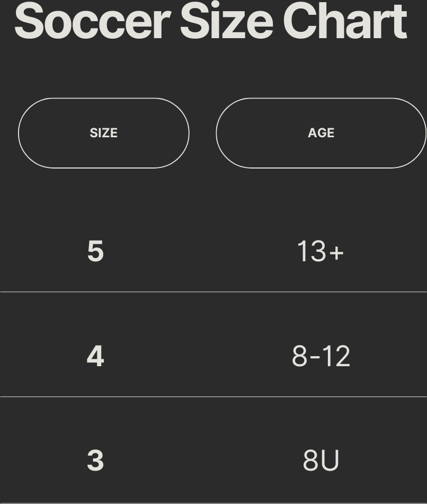Click the divider line below the size 5 row
This screenshot has height=504, width=427.
pyautogui.click(x=213, y=291)
